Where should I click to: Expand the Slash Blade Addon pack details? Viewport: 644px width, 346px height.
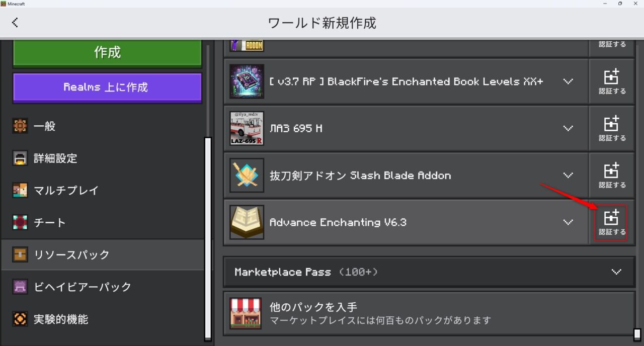click(x=568, y=176)
